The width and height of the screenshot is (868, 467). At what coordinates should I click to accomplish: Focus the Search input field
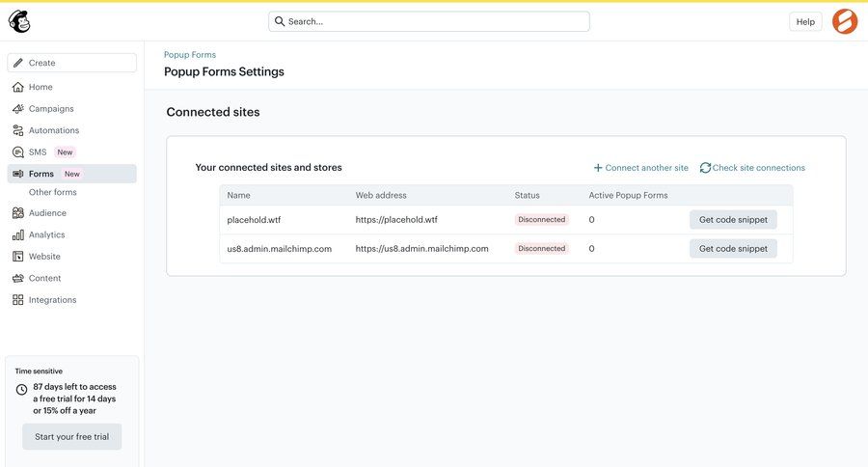point(429,21)
